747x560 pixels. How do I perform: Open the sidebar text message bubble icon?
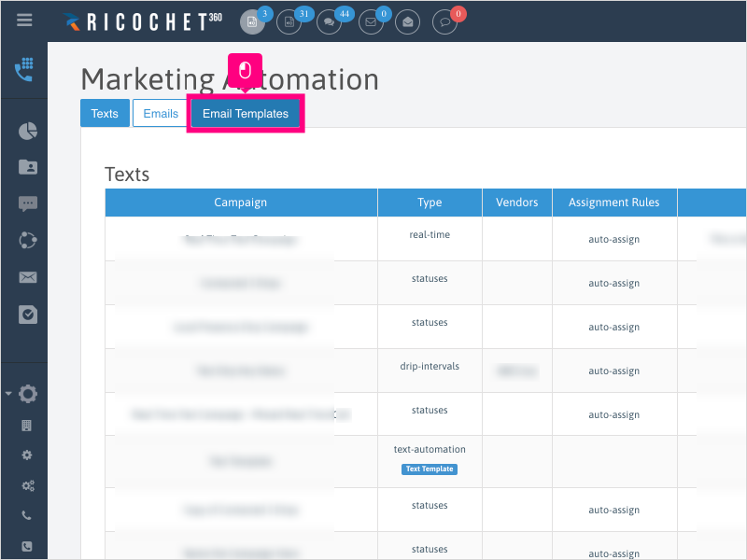coord(28,203)
